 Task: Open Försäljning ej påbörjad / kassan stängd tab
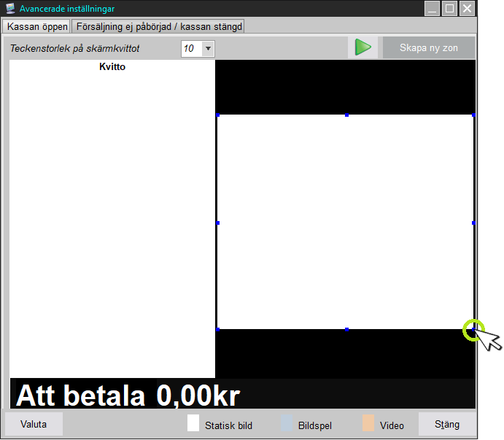pos(158,26)
